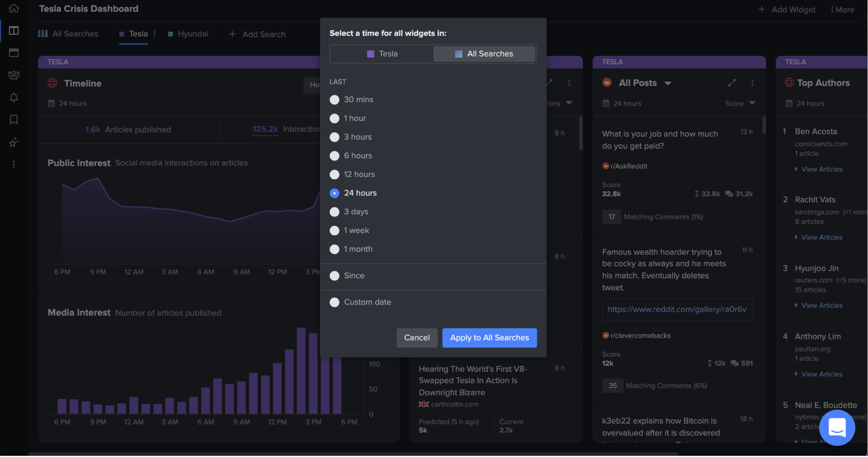Image resolution: width=868 pixels, height=457 pixels.
Task: Open the people group icon in sidebar
Action: [14, 75]
